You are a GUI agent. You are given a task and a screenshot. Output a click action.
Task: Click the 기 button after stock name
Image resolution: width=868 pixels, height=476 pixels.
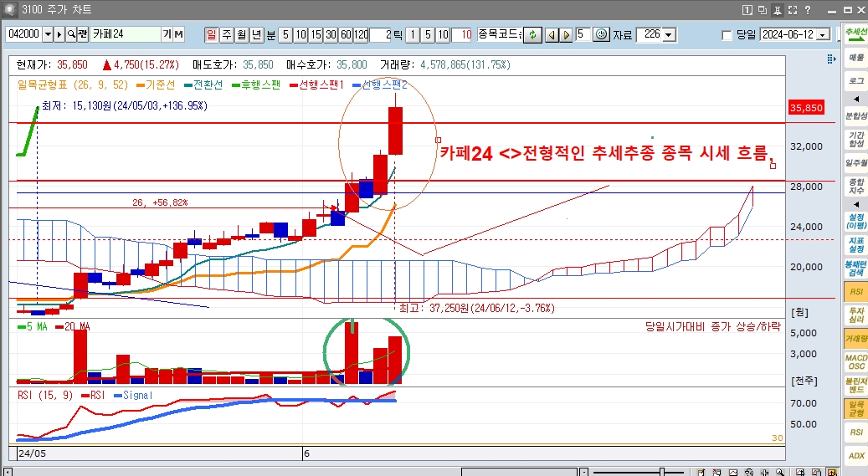(x=167, y=34)
